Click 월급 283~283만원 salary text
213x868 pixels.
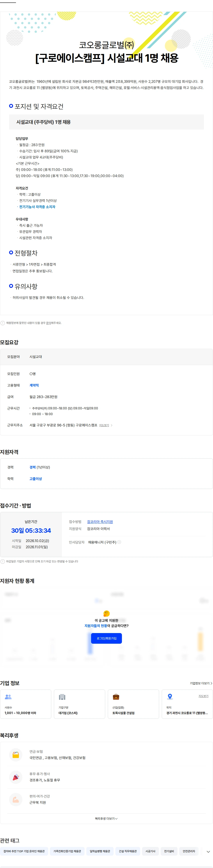tap(43, 397)
